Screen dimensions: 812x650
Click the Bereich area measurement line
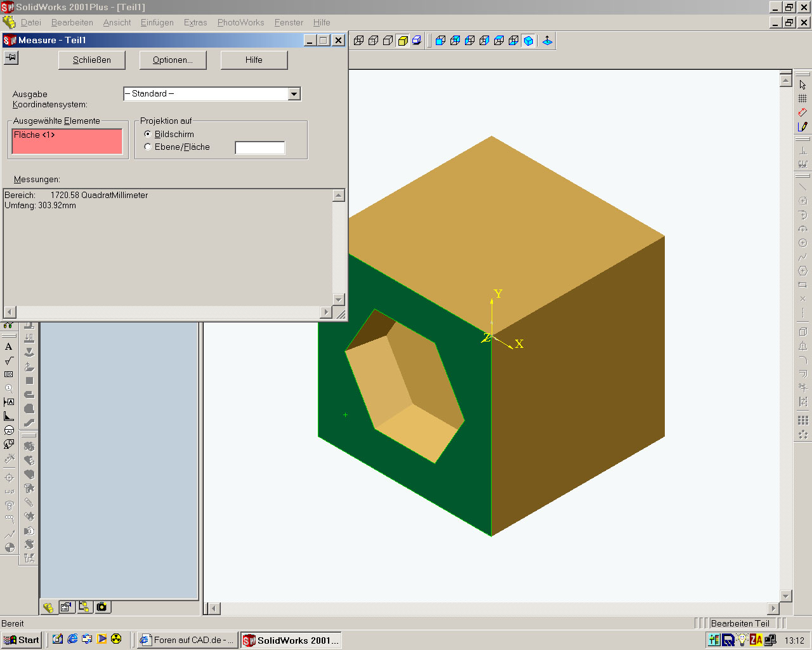pyautogui.click(x=76, y=195)
